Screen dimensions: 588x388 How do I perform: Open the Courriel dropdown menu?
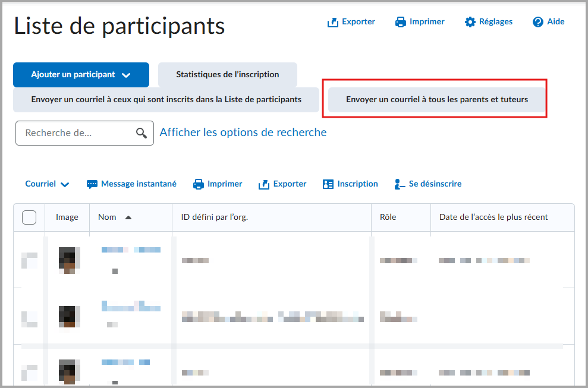(47, 184)
